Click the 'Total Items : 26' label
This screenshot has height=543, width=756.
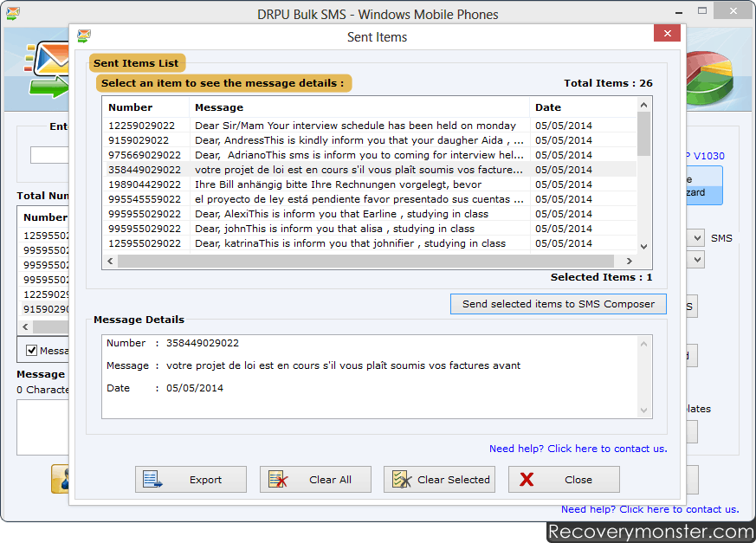tap(608, 83)
